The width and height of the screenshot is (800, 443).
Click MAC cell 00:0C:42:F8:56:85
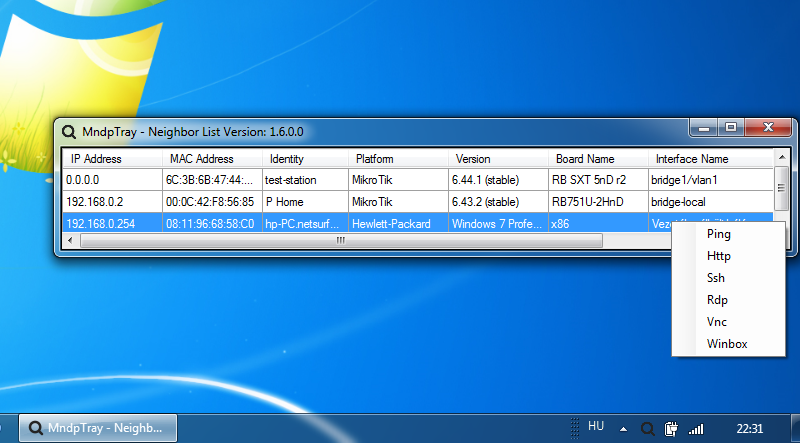click(x=212, y=202)
